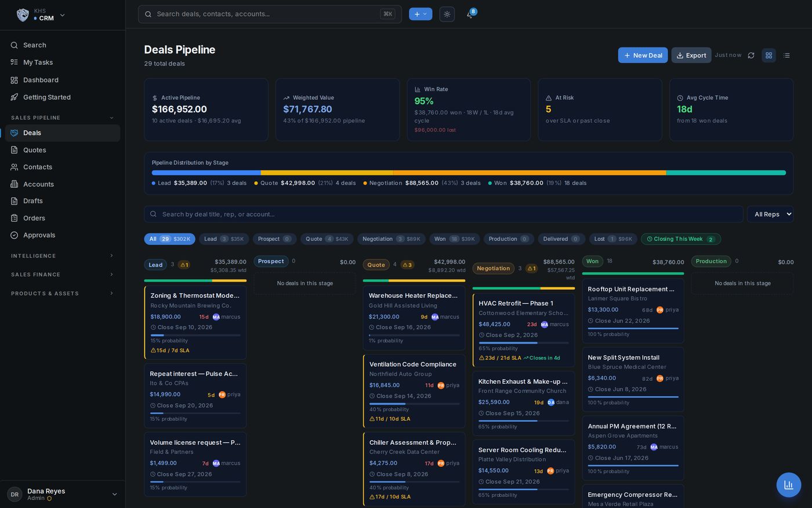Image resolution: width=812 pixels, height=508 pixels.
Task: Go to My Tasks
Action: click(63, 62)
